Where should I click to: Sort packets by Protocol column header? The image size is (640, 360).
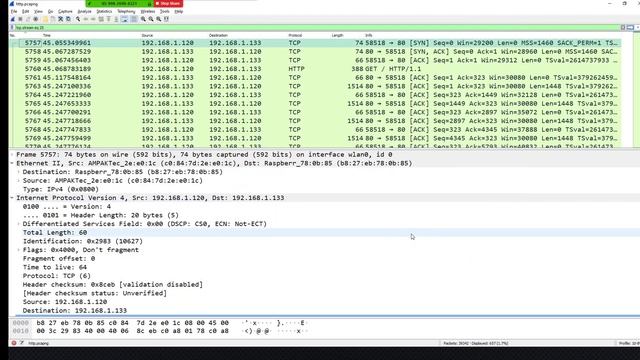click(295, 36)
